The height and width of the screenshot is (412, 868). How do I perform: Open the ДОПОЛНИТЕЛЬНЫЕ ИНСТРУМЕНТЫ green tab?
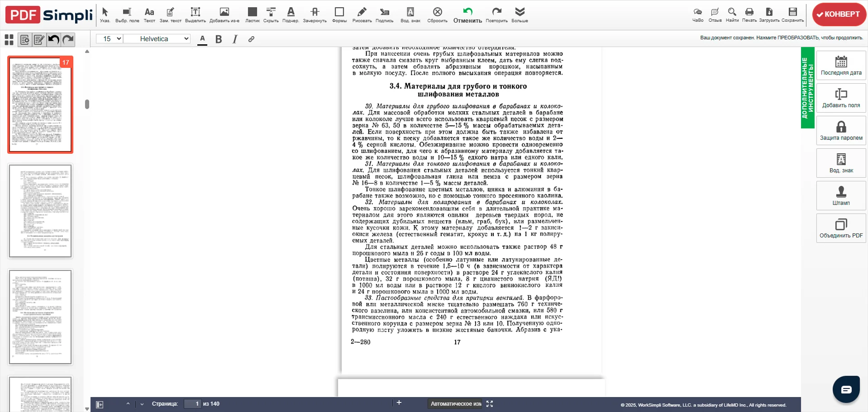(808, 88)
